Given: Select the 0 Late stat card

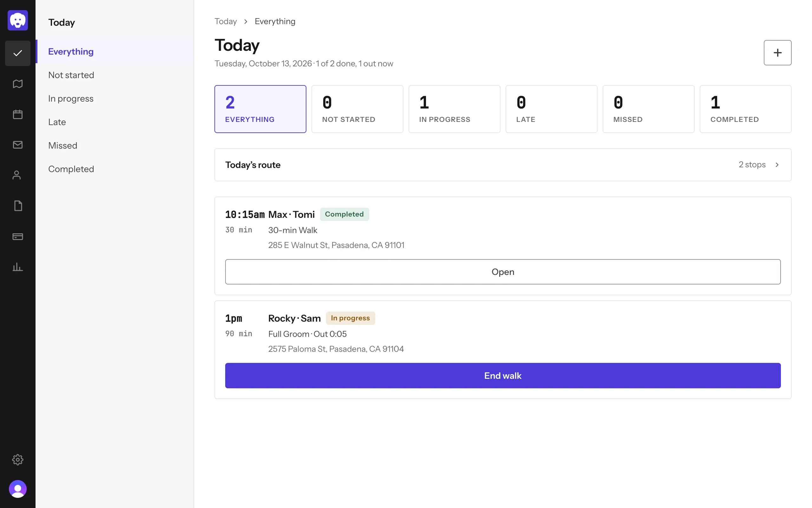Looking at the screenshot, I should coord(551,109).
